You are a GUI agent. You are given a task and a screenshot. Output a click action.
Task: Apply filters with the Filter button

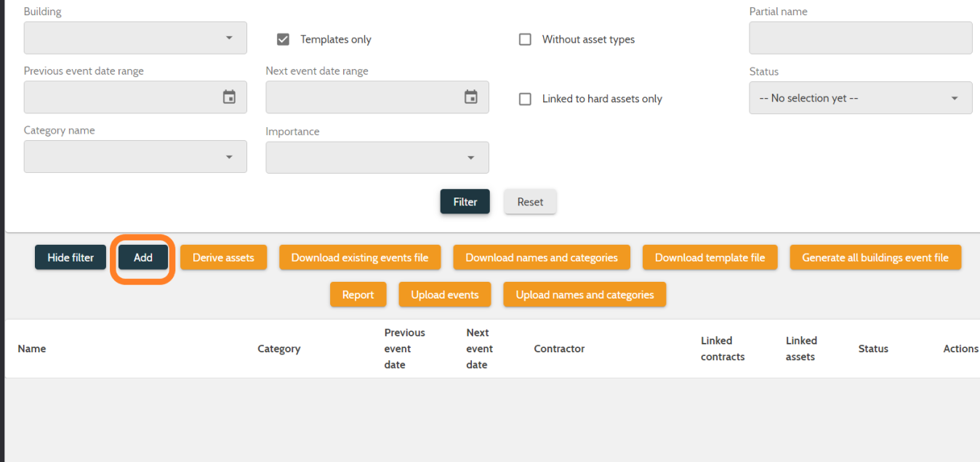[x=465, y=201]
